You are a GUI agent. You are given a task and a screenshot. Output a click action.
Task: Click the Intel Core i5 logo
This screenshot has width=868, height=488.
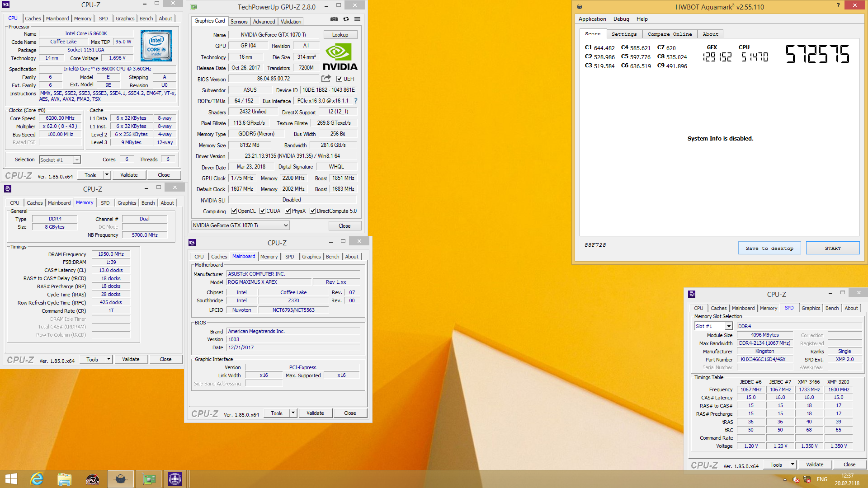[156, 46]
